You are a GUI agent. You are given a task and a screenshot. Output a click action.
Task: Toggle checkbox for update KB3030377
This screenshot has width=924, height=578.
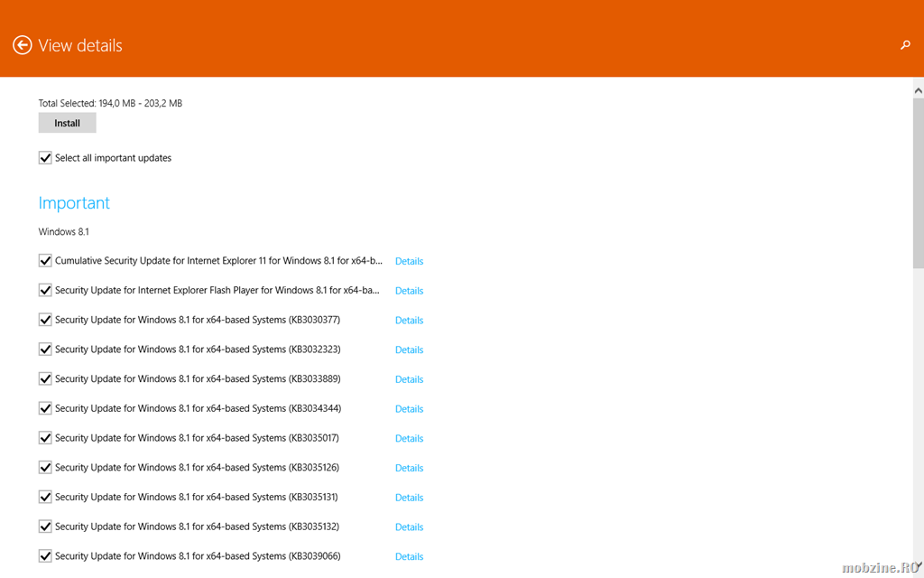click(45, 320)
